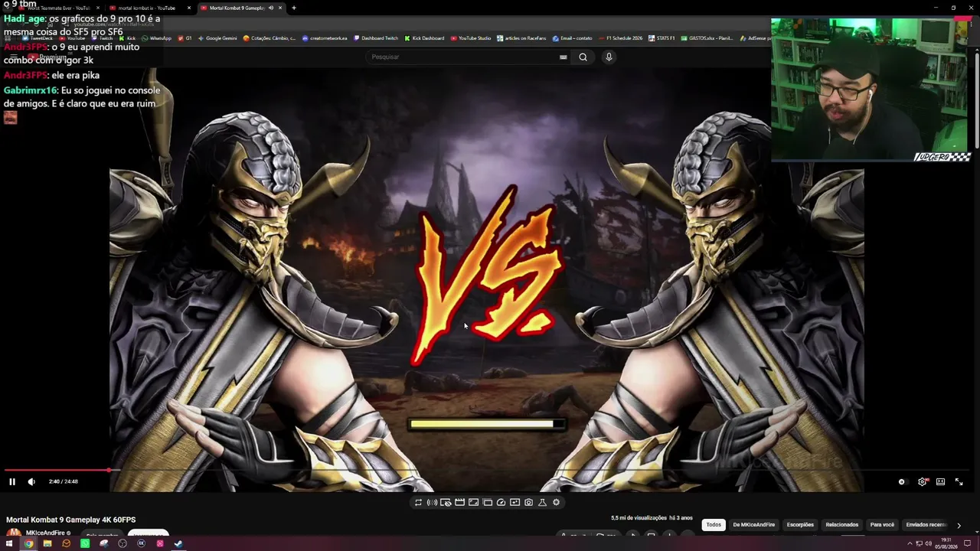Open extension toolbar settings gear
The width and height of the screenshot is (980, 551).
(556, 503)
